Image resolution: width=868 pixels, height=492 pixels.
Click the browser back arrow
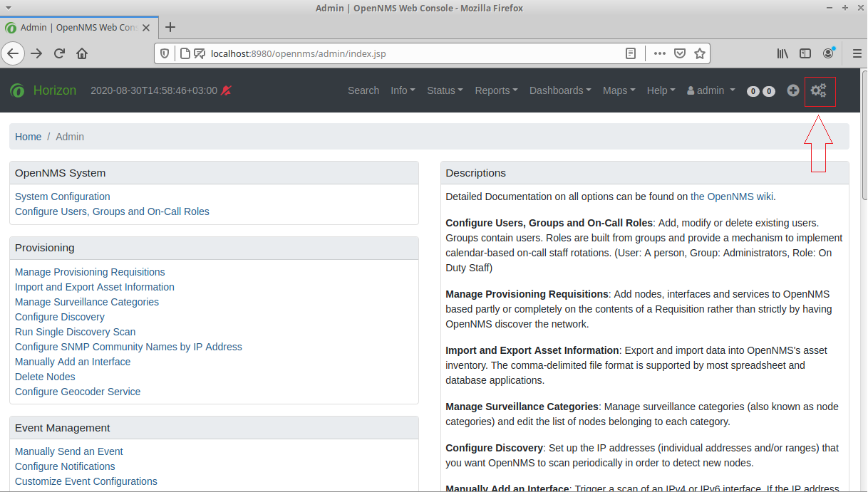pos(13,53)
